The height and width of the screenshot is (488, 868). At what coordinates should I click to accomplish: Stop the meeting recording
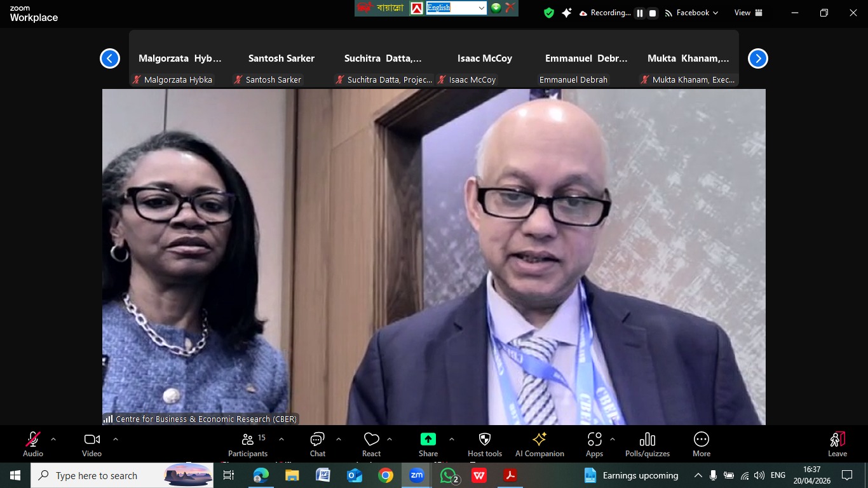652,13
